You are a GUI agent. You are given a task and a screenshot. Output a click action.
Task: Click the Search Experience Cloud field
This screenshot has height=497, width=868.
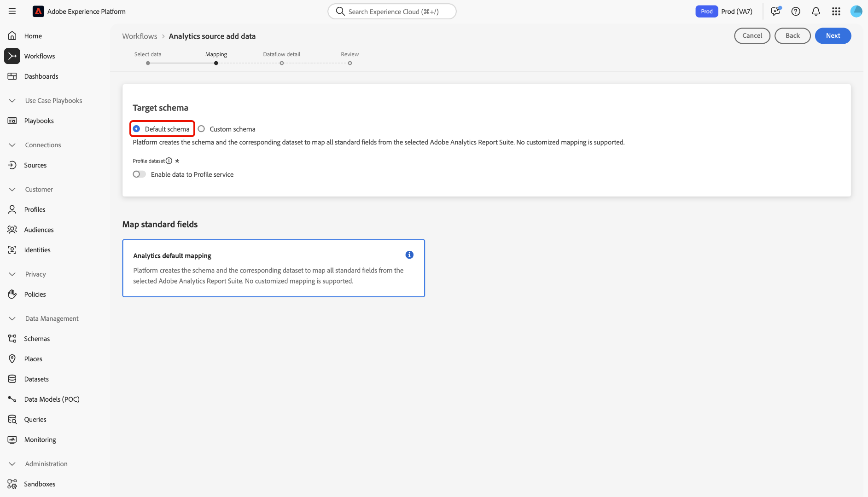(x=392, y=12)
